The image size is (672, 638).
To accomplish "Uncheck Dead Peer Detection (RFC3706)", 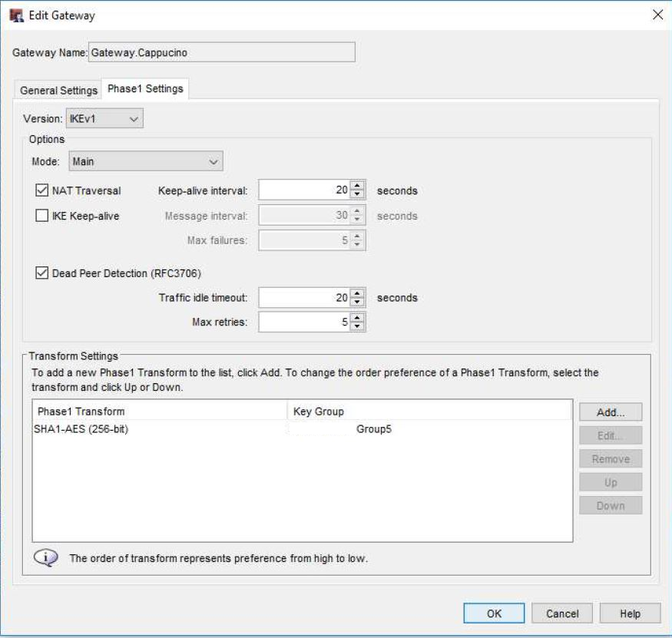I will [x=41, y=273].
